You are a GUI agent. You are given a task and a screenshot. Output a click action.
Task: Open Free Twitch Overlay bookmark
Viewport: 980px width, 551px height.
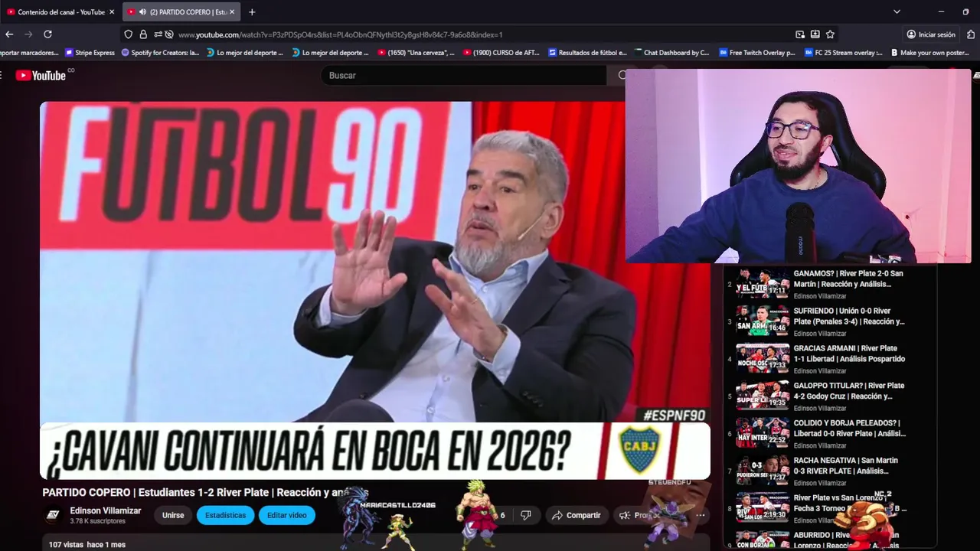coord(756,53)
